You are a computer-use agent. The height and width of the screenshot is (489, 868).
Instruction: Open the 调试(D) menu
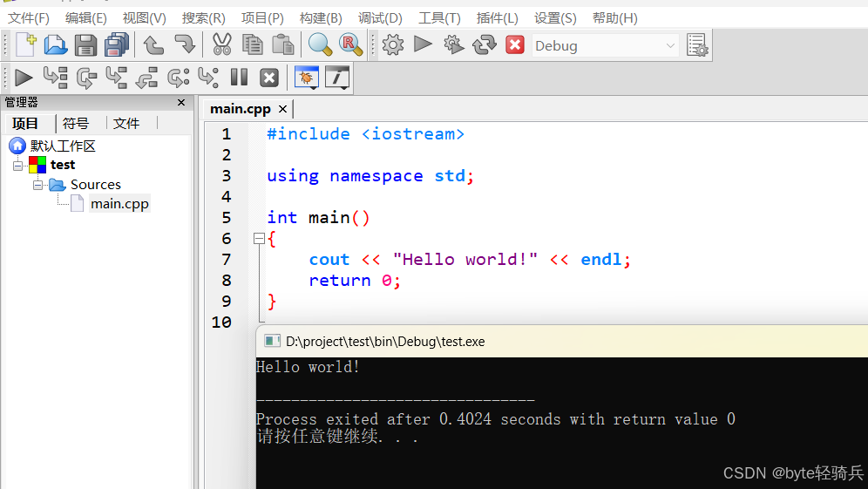(380, 18)
